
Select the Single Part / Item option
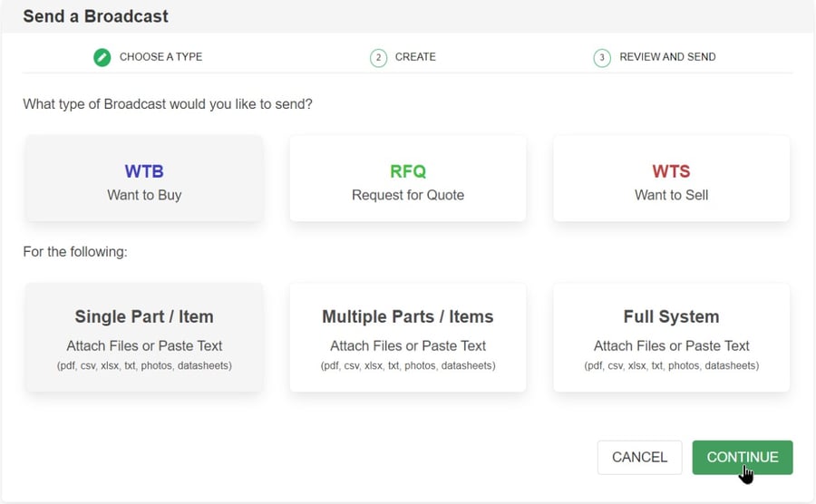click(x=144, y=337)
